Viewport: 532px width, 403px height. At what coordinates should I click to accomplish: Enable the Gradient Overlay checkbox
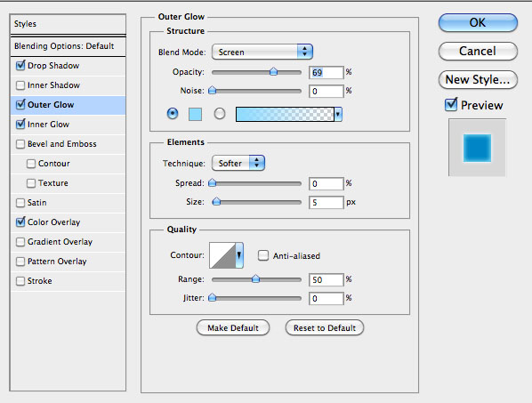coord(20,242)
